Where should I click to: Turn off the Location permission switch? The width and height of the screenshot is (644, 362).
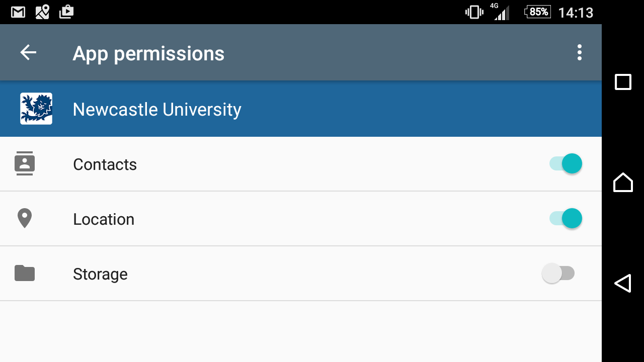tap(566, 218)
